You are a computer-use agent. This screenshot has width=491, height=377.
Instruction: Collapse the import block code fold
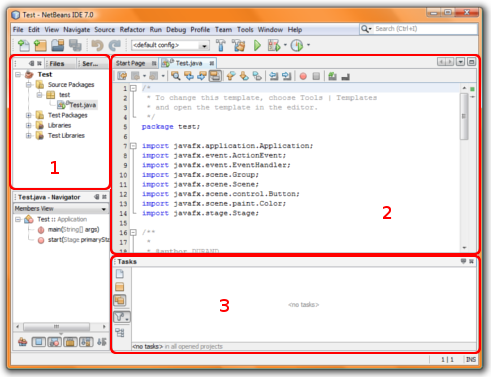pos(133,146)
